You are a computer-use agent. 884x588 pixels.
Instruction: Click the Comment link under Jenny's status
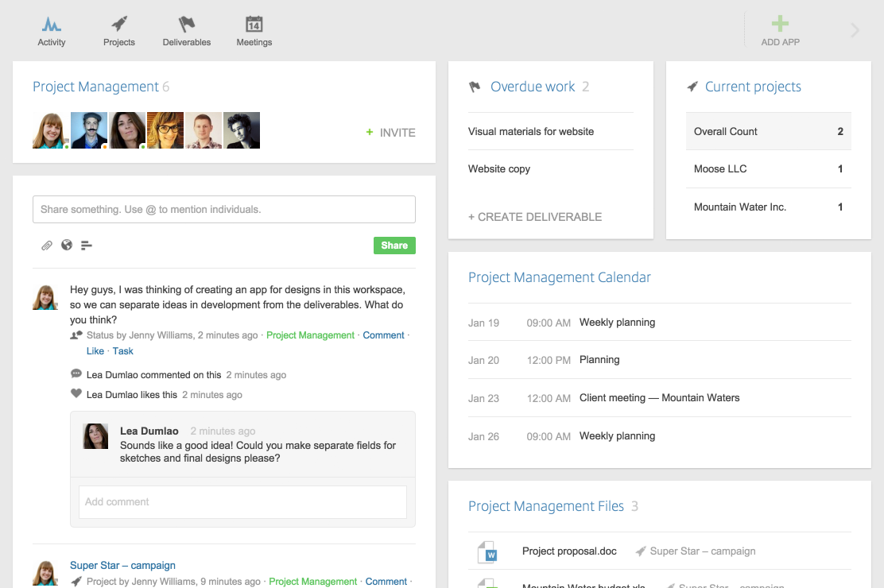point(383,335)
